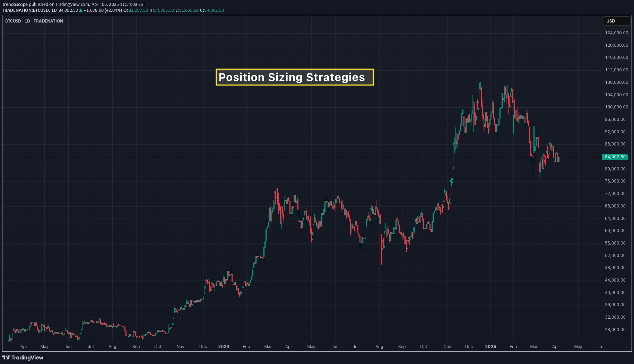Click the +1,678.00 (+2.04%) change value
Image resolution: width=634 pixels, height=364 pixels.
click(x=103, y=10)
